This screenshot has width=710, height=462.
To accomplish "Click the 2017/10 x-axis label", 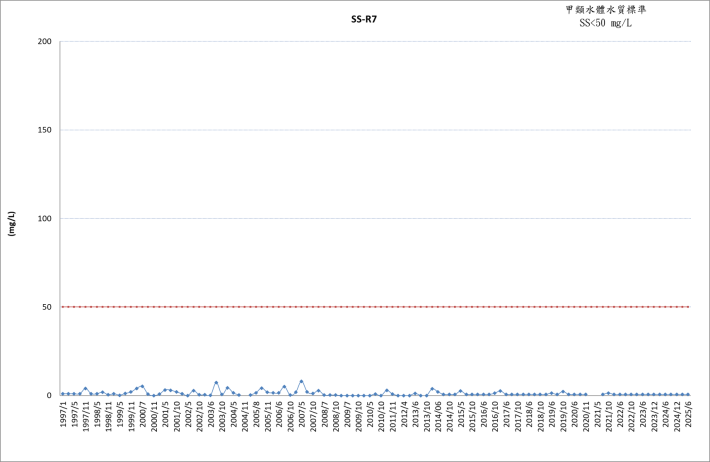I will (x=518, y=415).
